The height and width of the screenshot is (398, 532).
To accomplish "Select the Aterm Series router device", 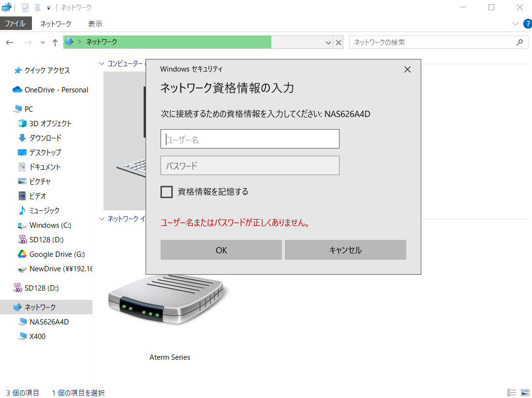I will point(168,300).
